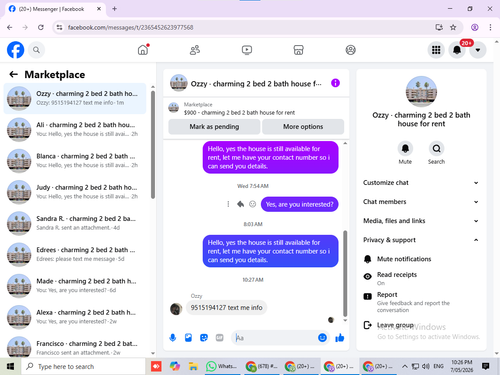Click the Windows taskbar search box
The height and width of the screenshot is (375, 500).
83,366
